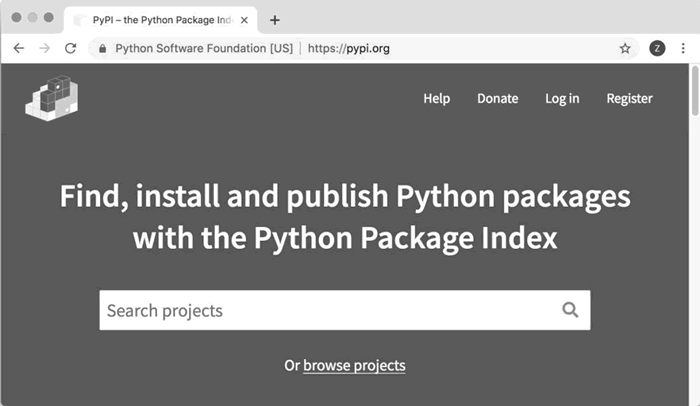Image resolution: width=700 pixels, height=406 pixels.
Task: Open the Chrome profile avatar
Action: [657, 48]
